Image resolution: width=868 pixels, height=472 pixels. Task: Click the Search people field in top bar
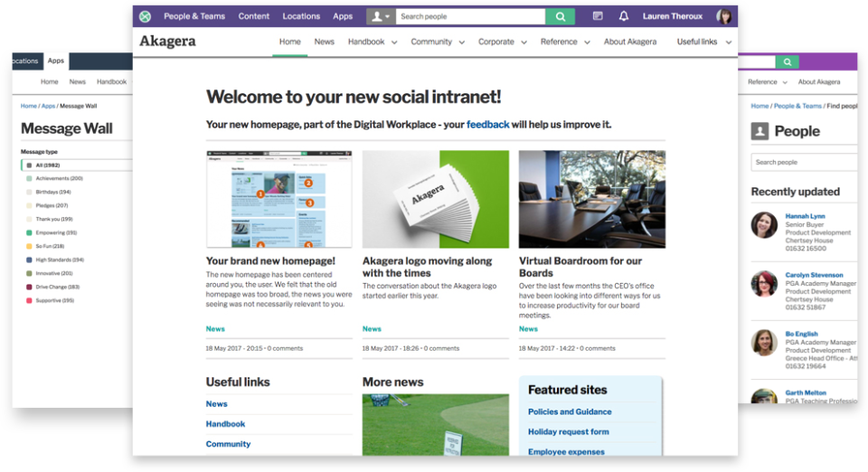pyautogui.click(x=470, y=16)
